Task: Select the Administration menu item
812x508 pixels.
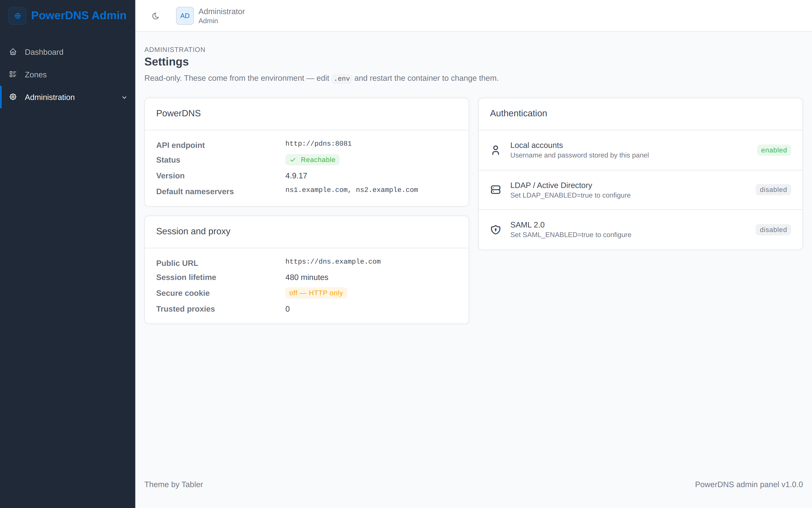Action: click(x=67, y=97)
